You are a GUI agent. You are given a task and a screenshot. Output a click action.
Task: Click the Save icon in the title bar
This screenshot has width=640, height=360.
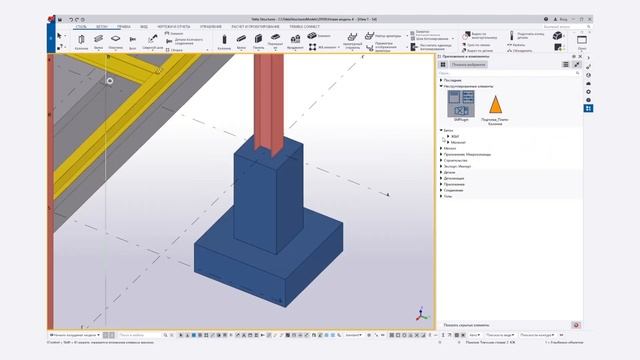click(x=60, y=19)
